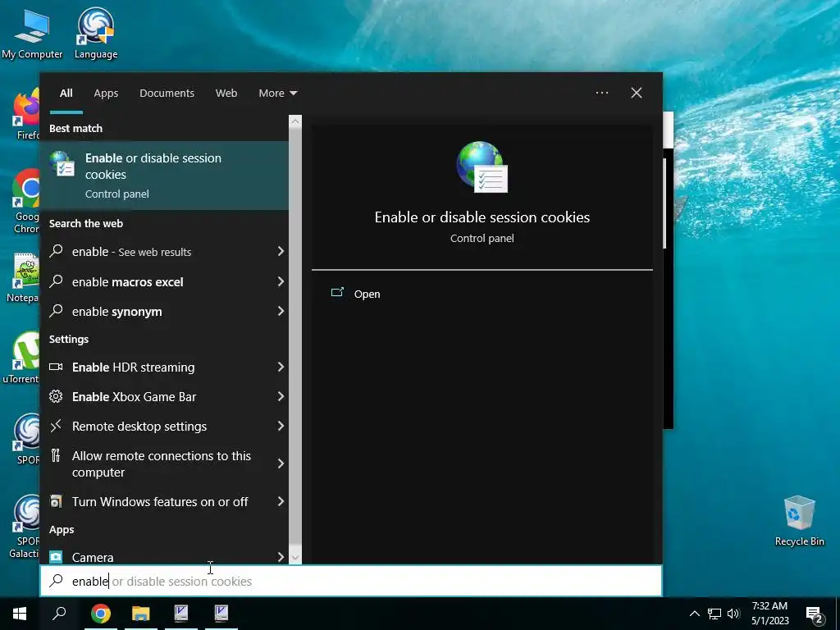Viewport: 840px width, 630px height.
Task: Click the Camera app icon in results
Action: click(x=56, y=557)
